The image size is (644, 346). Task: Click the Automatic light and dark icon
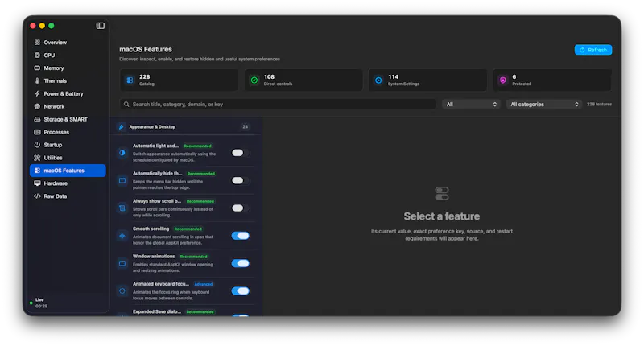[122, 153]
